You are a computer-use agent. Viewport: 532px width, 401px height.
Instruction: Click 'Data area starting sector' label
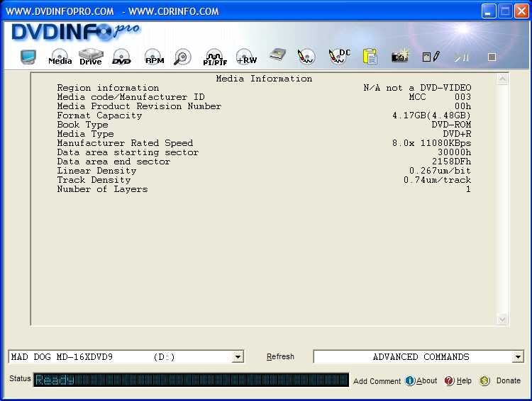point(128,152)
